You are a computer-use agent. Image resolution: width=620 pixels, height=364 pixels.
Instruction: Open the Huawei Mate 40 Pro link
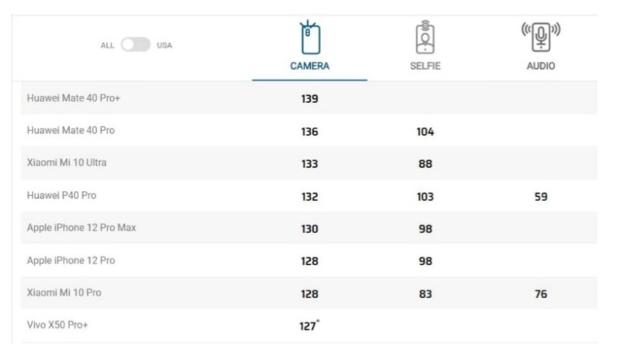pos(71,131)
